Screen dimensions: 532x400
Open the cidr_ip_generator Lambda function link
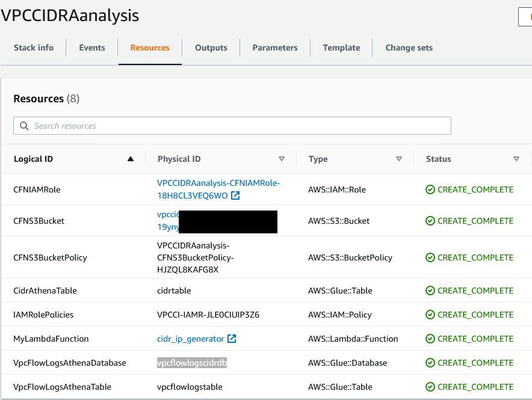(191, 339)
